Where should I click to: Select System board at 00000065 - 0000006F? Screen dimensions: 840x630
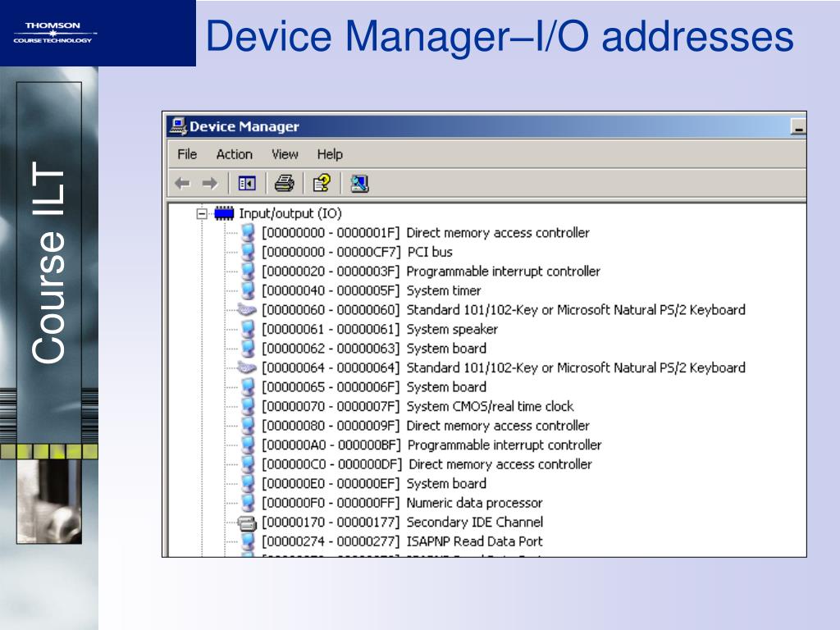(374, 387)
